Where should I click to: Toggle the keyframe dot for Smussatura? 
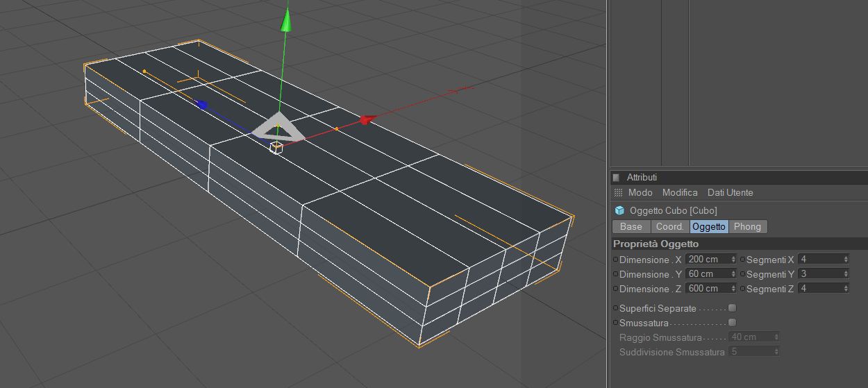(x=615, y=323)
